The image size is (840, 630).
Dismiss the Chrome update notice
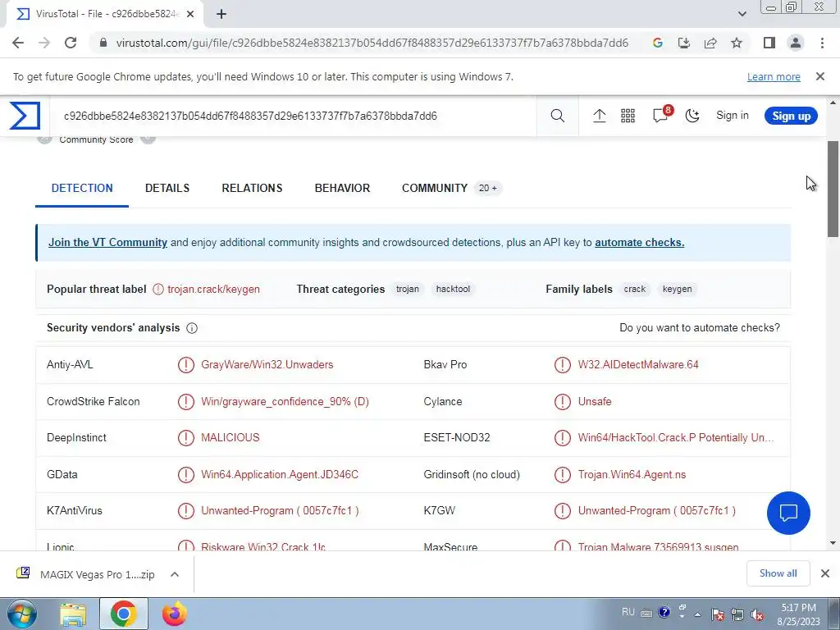click(x=820, y=76)
